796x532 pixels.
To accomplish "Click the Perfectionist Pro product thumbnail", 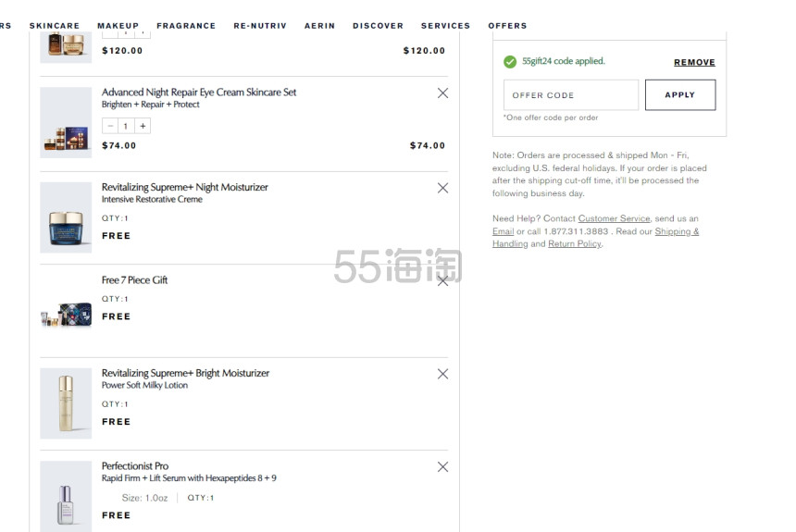I will (x=66, y=497).
